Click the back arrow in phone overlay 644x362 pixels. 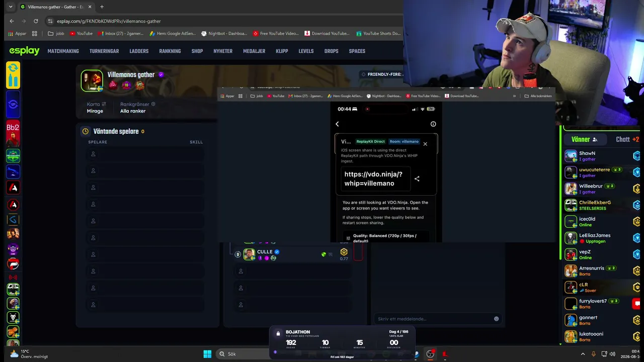coord(337,124)
